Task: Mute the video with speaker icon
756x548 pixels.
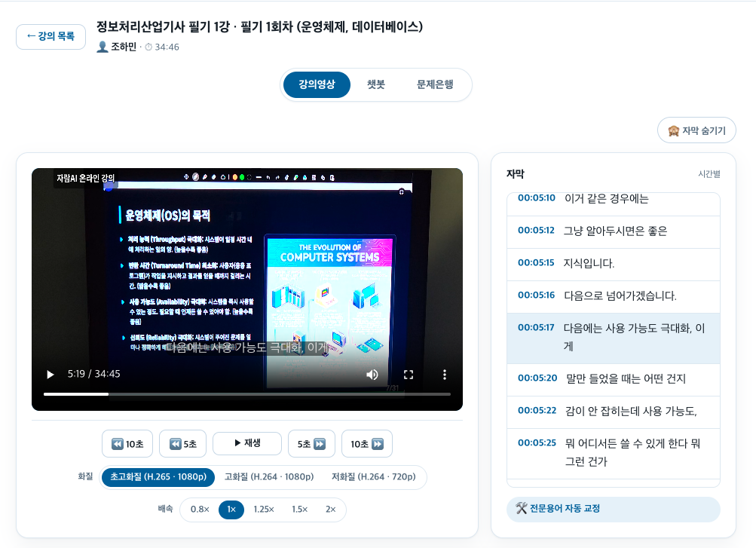Action: click(x=372, y=375)
